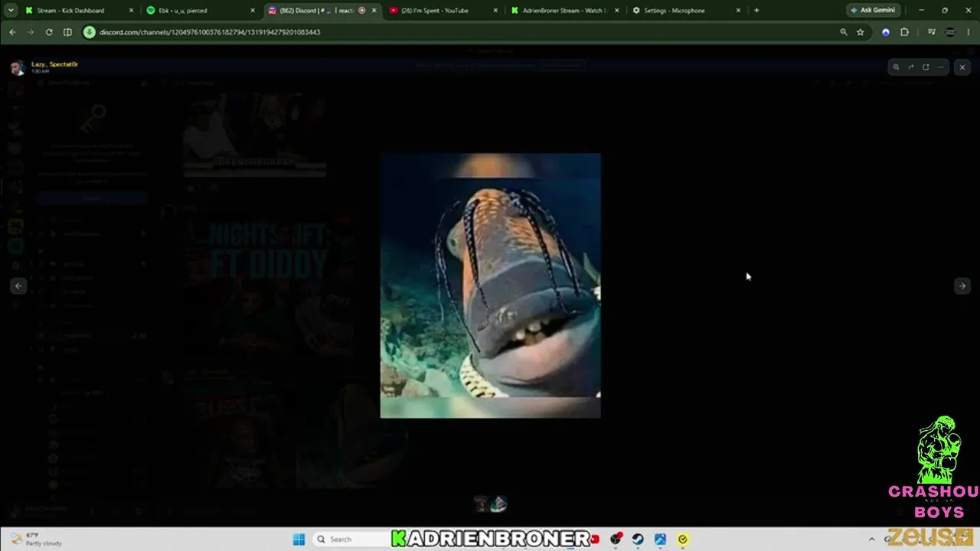Viewport: 980px width, 551px height.
Task: Open the image viewer more options menu
Action: (x=940, y=67)
